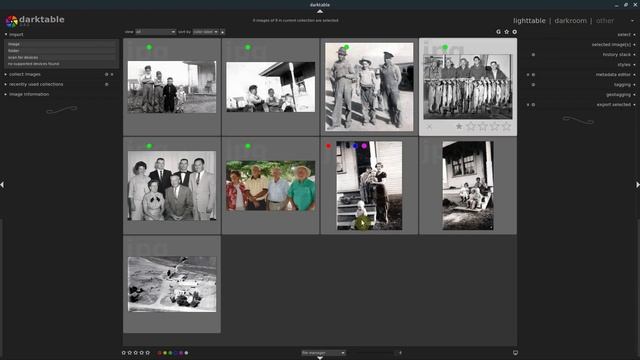Open export selected presets icon
Viewport: 640px width, 360px height.
pyautogui.click(x=528, y=105)
